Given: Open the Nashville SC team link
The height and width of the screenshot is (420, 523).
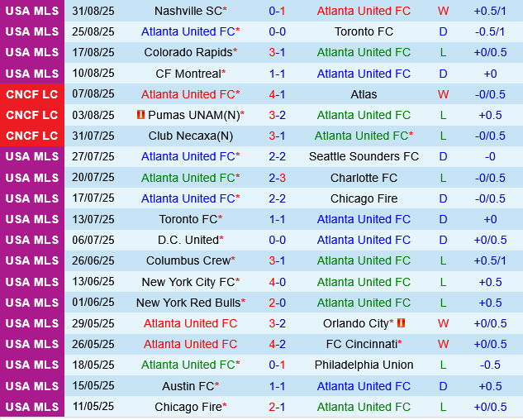Looking at the screenshot, I should click(188, 11).
